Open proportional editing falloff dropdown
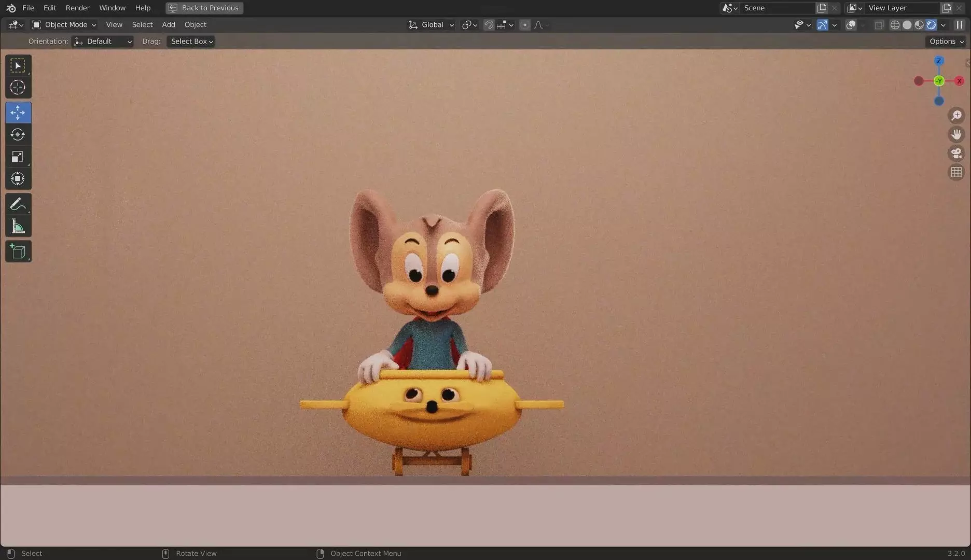Image resolution: width=971 pixels, height=560 pixels. (541, 25)
